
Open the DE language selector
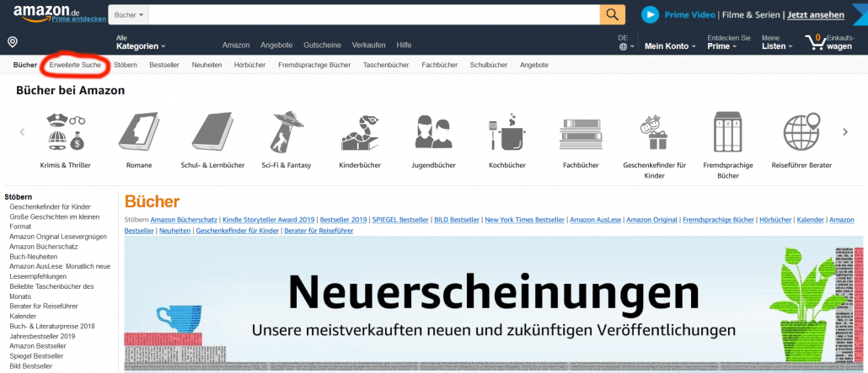(624, 43)
